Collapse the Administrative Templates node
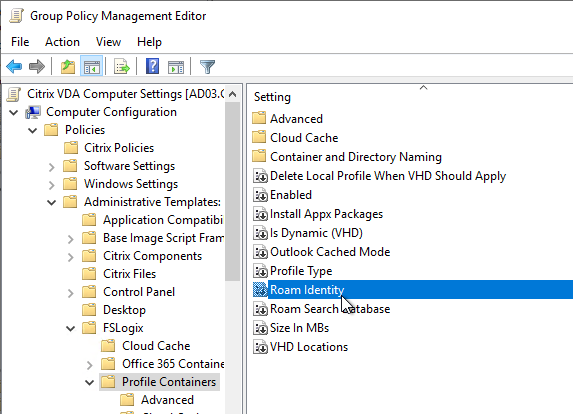 52,202
